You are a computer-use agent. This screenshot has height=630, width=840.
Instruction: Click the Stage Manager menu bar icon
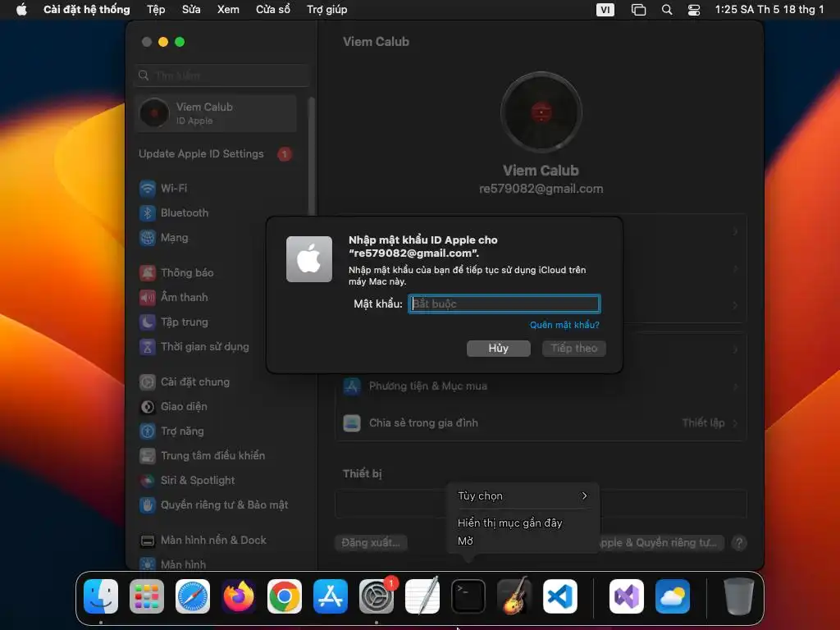(x=638, y=10)
